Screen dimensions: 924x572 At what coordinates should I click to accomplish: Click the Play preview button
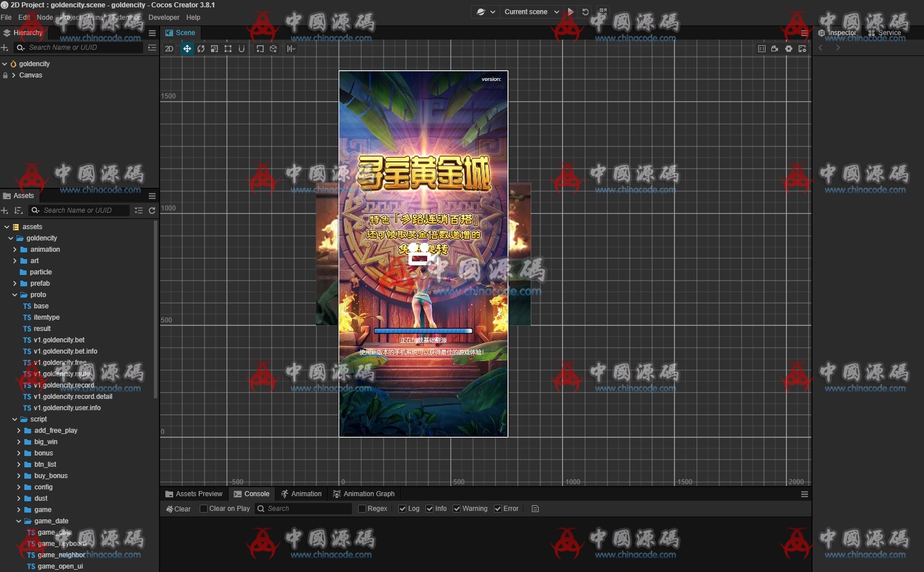571,12
